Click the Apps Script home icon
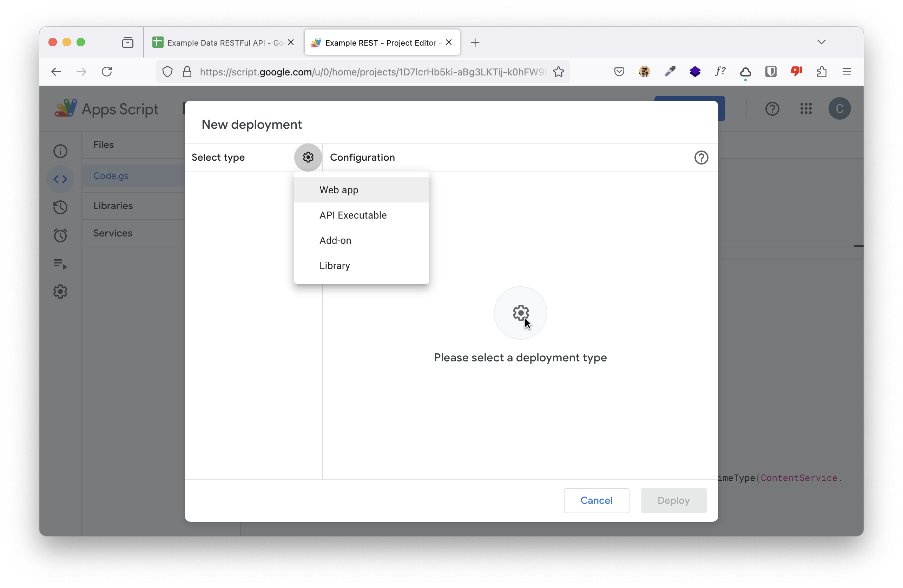903x588 pixels. point(66,108)
